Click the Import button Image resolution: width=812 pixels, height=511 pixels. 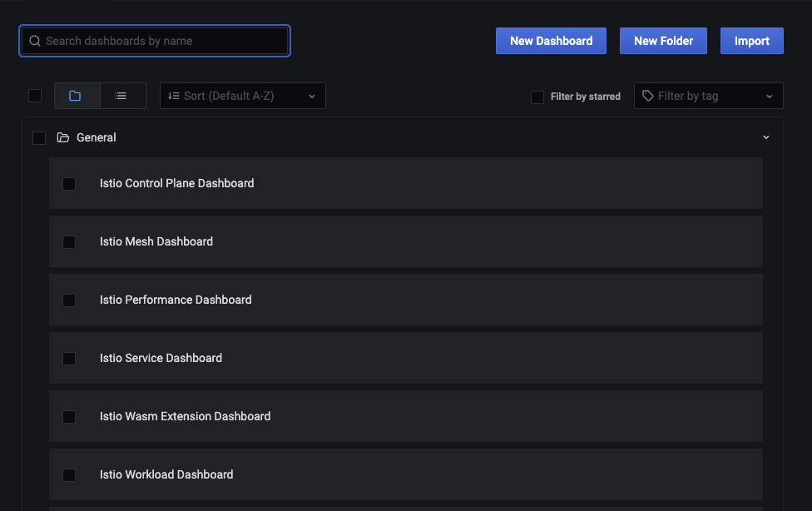752,41
